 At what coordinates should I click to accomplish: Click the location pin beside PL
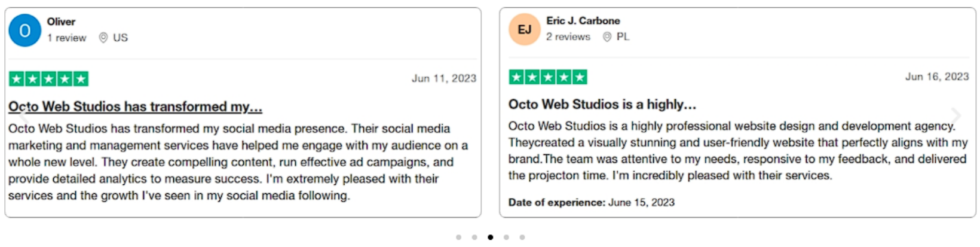pos(607,37)
